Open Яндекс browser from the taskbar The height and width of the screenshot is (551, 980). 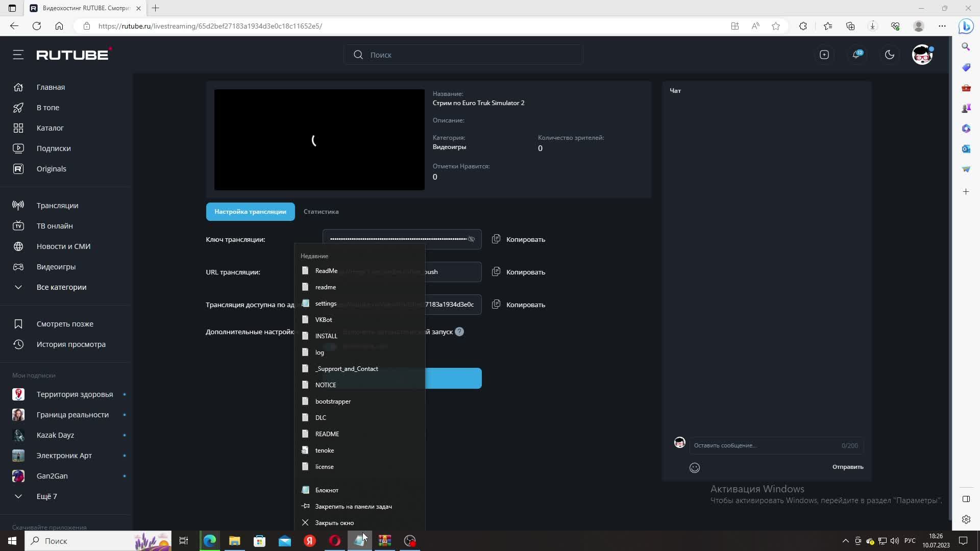(x=310, y=541)
